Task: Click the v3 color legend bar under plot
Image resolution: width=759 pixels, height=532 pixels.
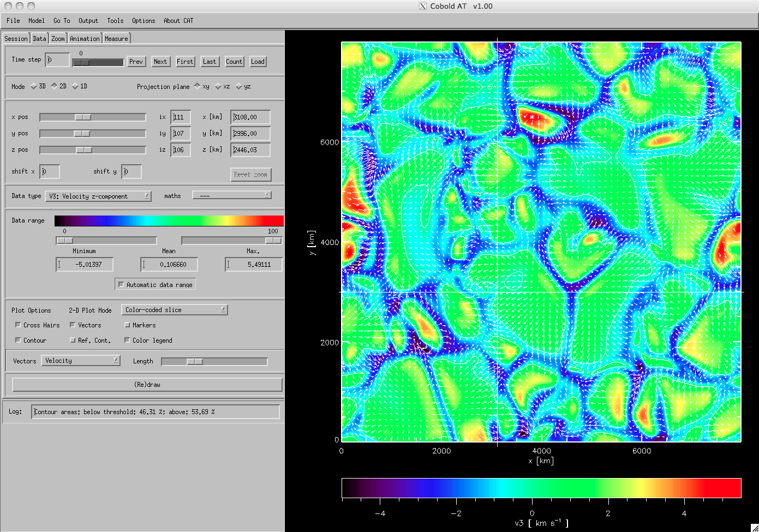Action: click(x=541, y=488)
